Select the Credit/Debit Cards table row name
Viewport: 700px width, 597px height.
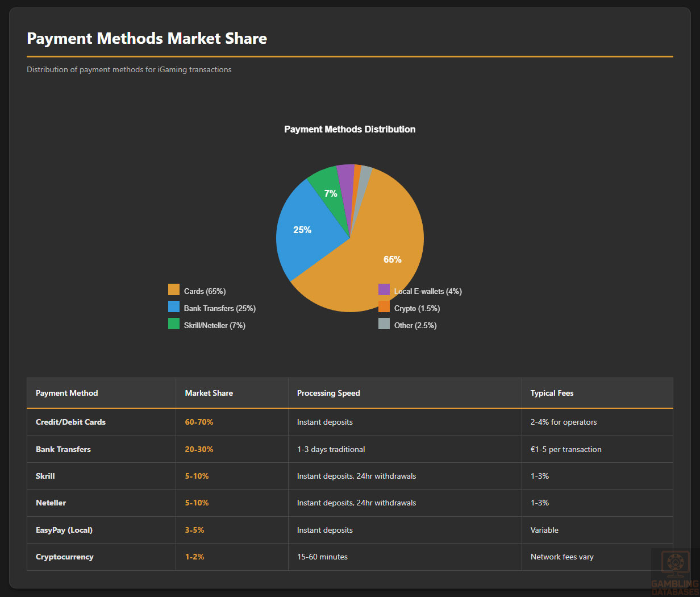point(70,422)
